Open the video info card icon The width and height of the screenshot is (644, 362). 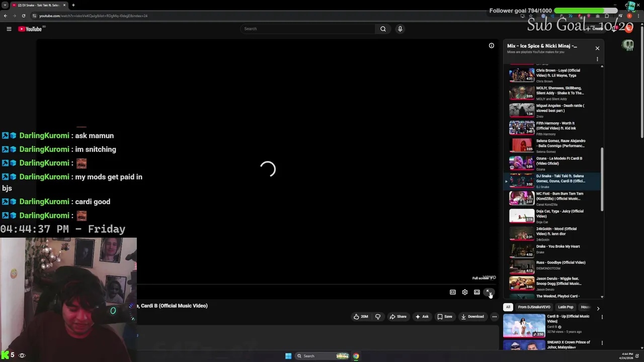(x=492, y=46)
